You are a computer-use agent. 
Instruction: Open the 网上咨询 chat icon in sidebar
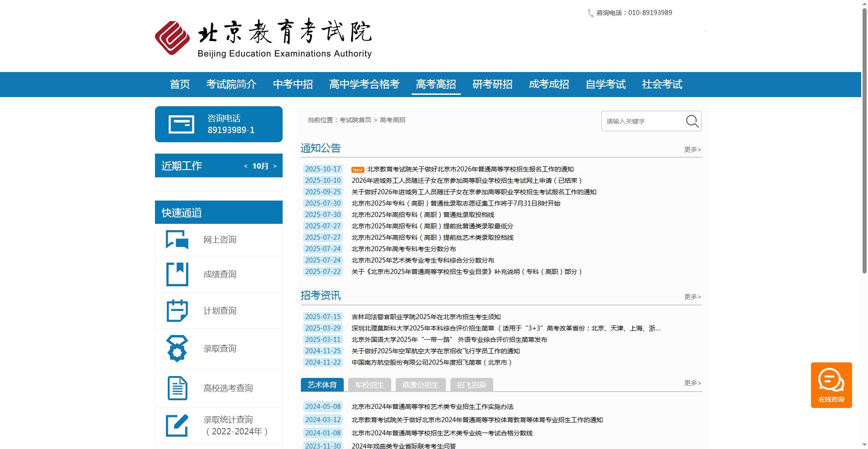(x=177, y=240)
